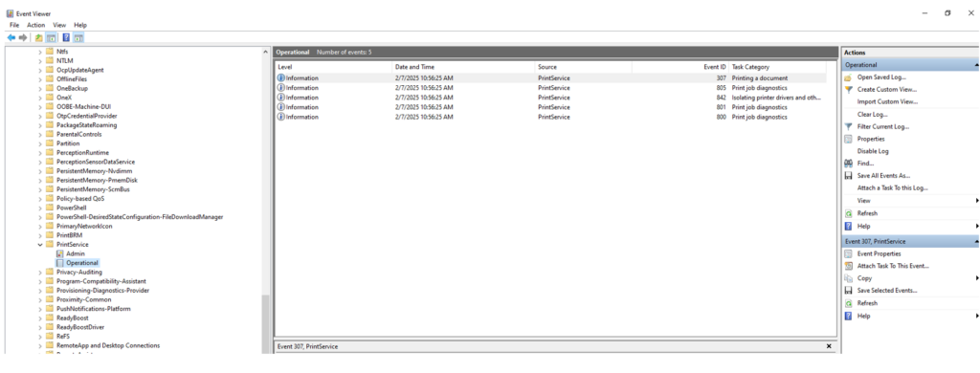Toggle the Show/Hide Action Pane toolbar icon
980x373 pixels.
78,38
